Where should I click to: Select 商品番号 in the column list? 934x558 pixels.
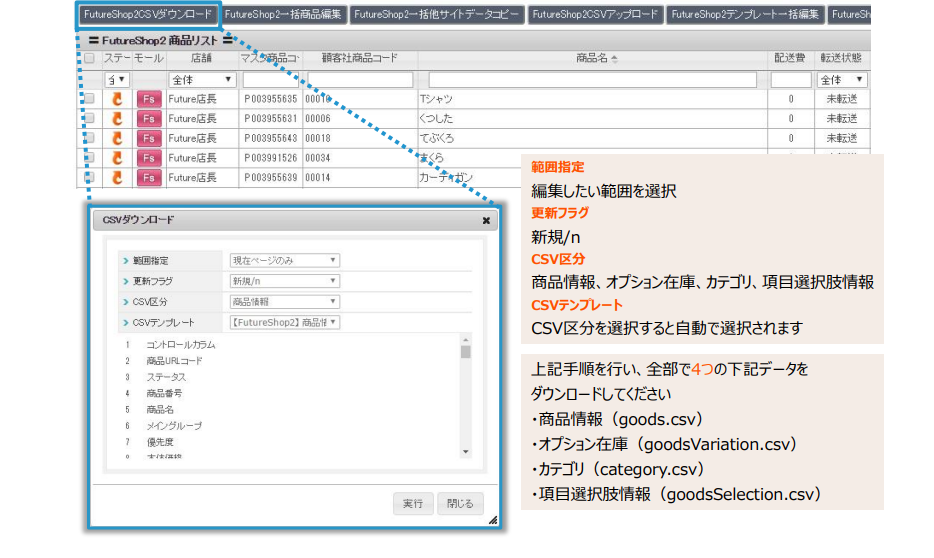click(x=164, y=393)
